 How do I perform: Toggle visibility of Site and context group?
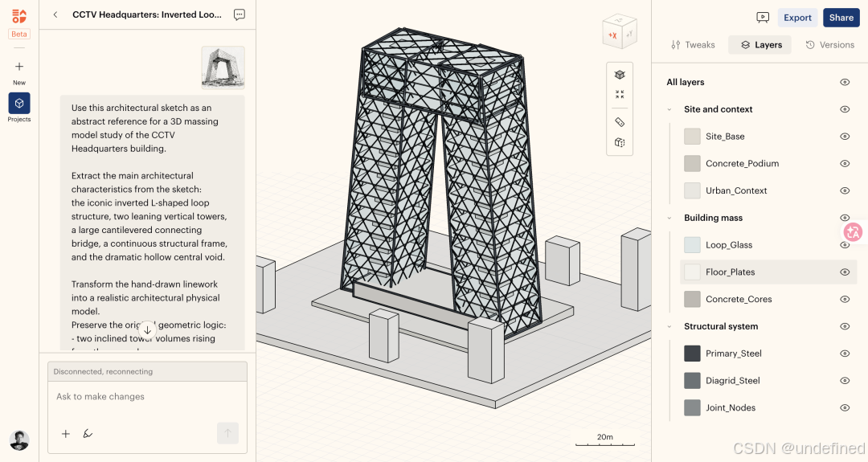click(845, 109)
